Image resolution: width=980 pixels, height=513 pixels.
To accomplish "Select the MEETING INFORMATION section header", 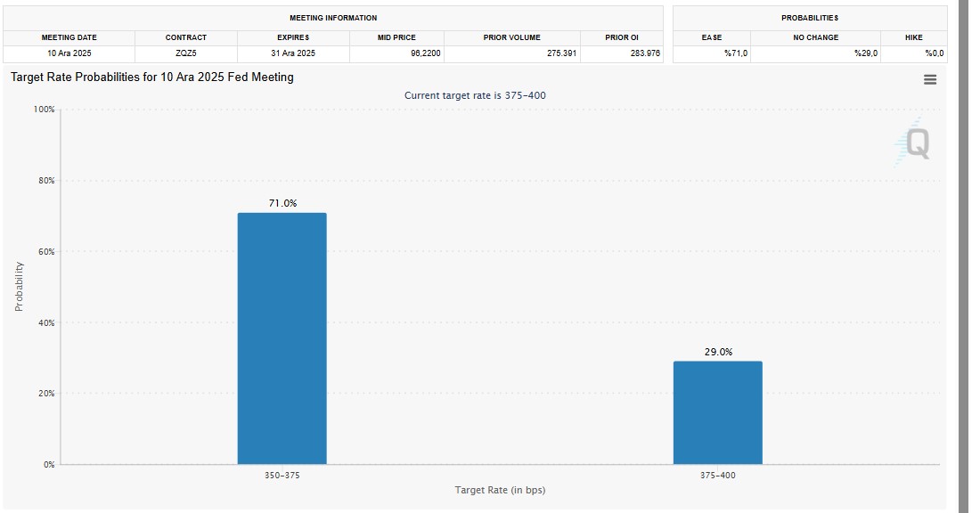I will (x=333, y=18).
